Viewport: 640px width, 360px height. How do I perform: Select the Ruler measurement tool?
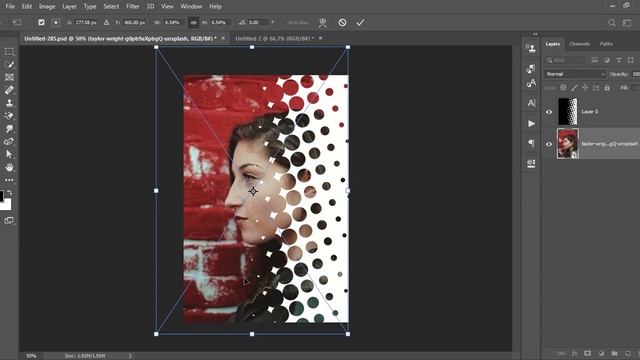9,90
